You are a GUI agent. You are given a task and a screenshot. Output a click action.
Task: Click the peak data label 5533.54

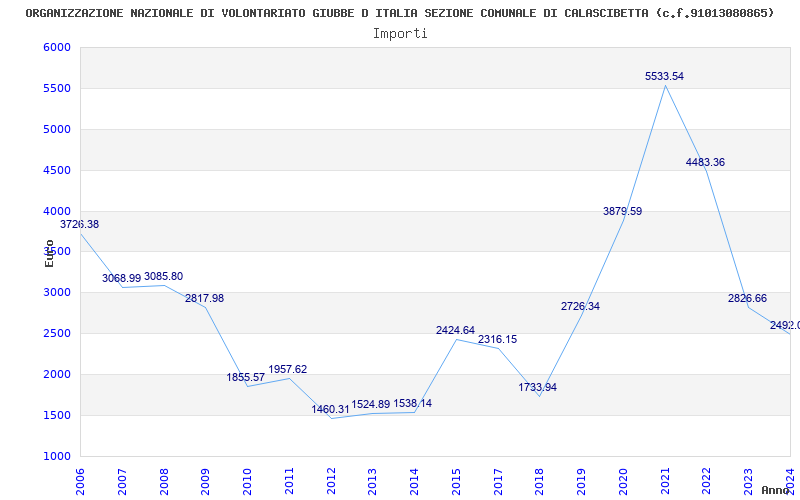click(664, 77)
